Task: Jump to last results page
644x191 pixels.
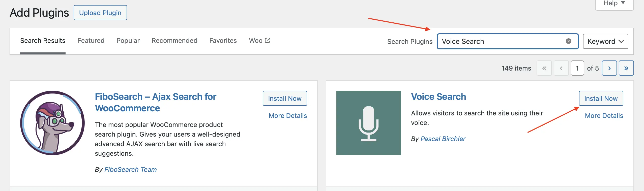Action: pyautogui.click(x=626, y=68)
